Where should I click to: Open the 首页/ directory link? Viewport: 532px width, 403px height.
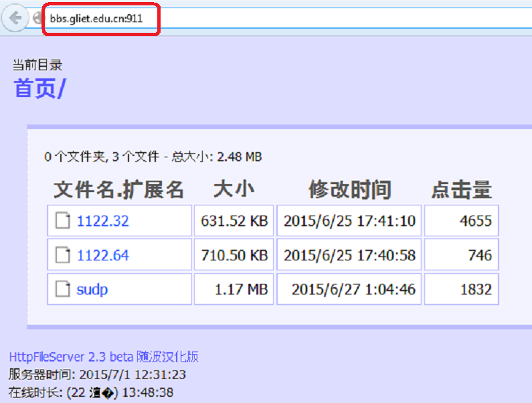pyautogui.click(x=39, y=88)
